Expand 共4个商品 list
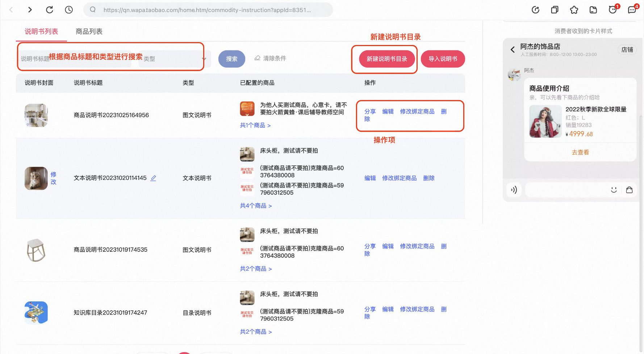The width and height of the screenshot is (644, 354). (x=256, y=206)
